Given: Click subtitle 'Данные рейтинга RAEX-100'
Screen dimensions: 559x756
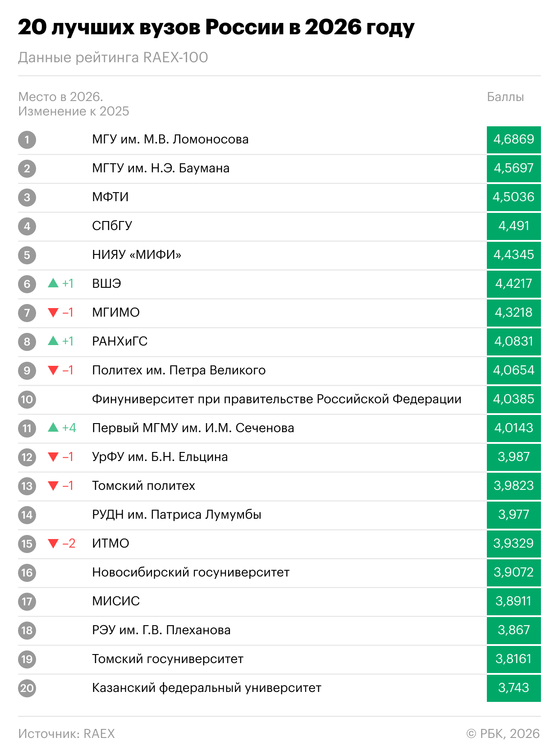Looking at the screenshot, I should pos(113,58).
